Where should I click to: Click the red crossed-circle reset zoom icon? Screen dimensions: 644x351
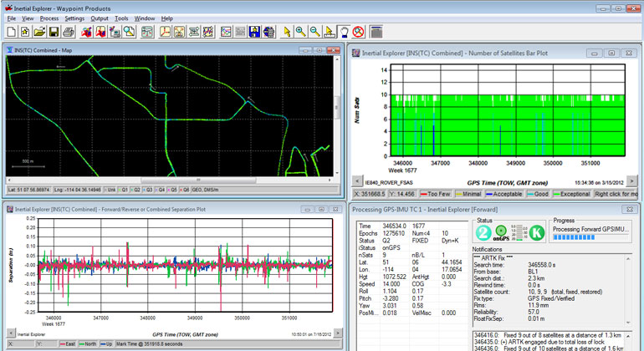pyautogui.click(x=359, y=32)
